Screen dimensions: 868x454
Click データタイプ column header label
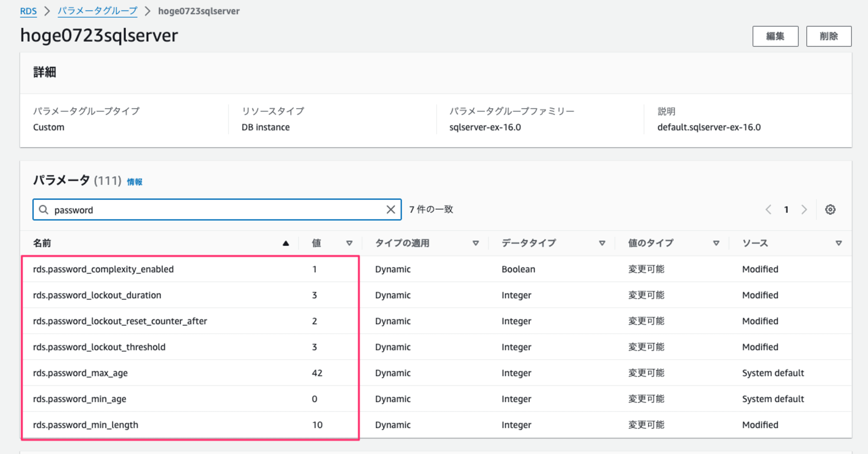(529, 243)
